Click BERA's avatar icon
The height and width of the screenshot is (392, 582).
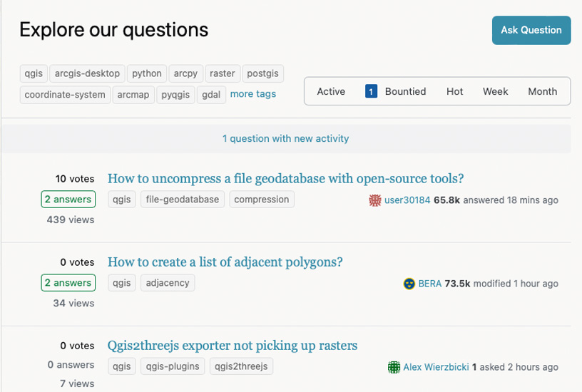coord(409,284)
